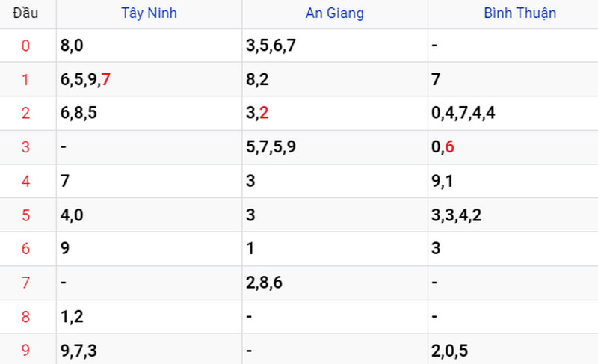Select Bình Thuận cell showing 3,3,4,2
The height and width of the screenshot is (364, 598).
coord(456,215)
